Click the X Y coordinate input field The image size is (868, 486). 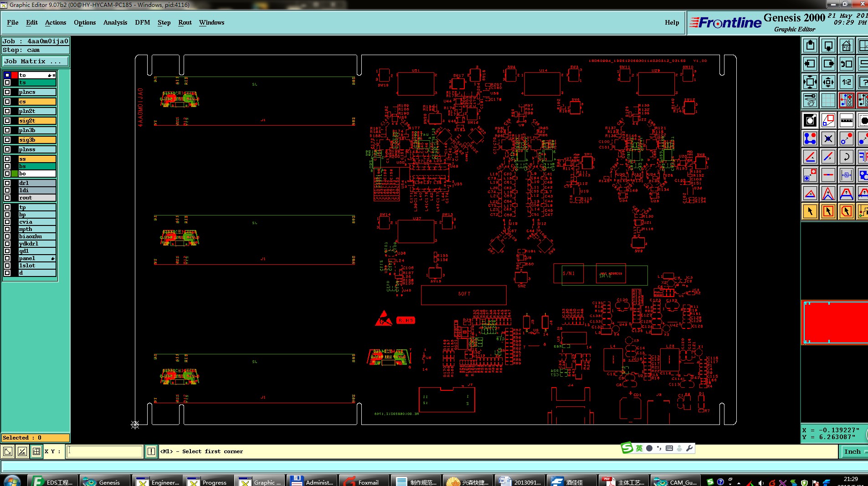coord(105,451)
